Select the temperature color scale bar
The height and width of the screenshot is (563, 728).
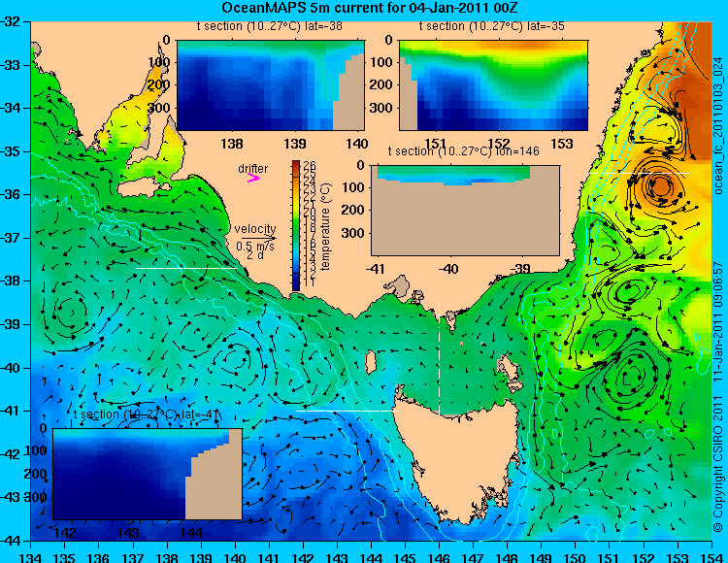296,225
